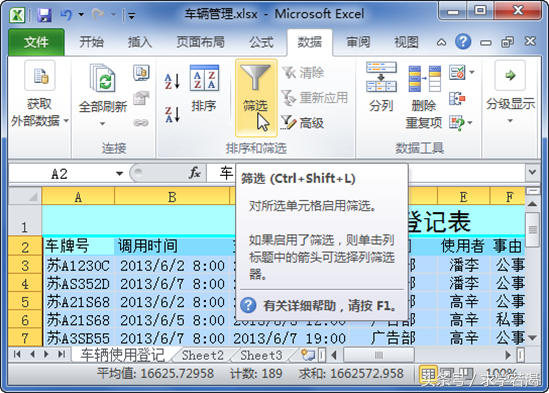Viewport: 549px width, 393px height.
Task: Click cell 苏A3SB55
Action: coord(78,338)
